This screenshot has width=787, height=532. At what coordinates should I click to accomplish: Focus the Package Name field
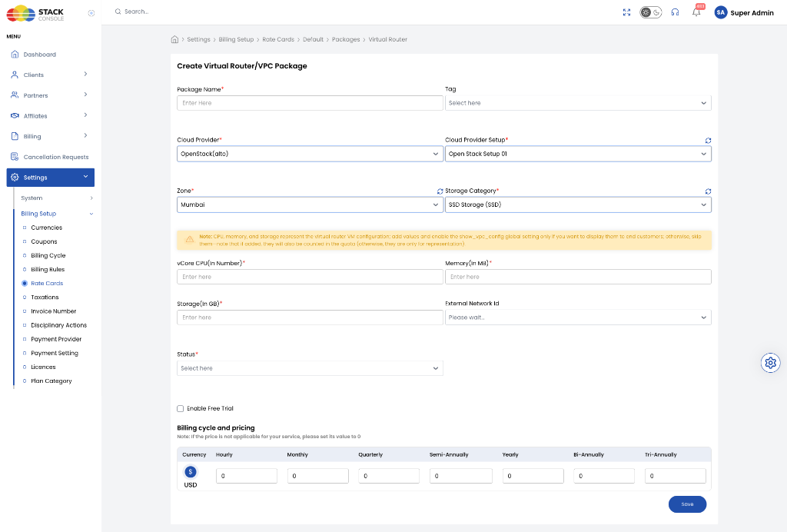tap(310, 103)
